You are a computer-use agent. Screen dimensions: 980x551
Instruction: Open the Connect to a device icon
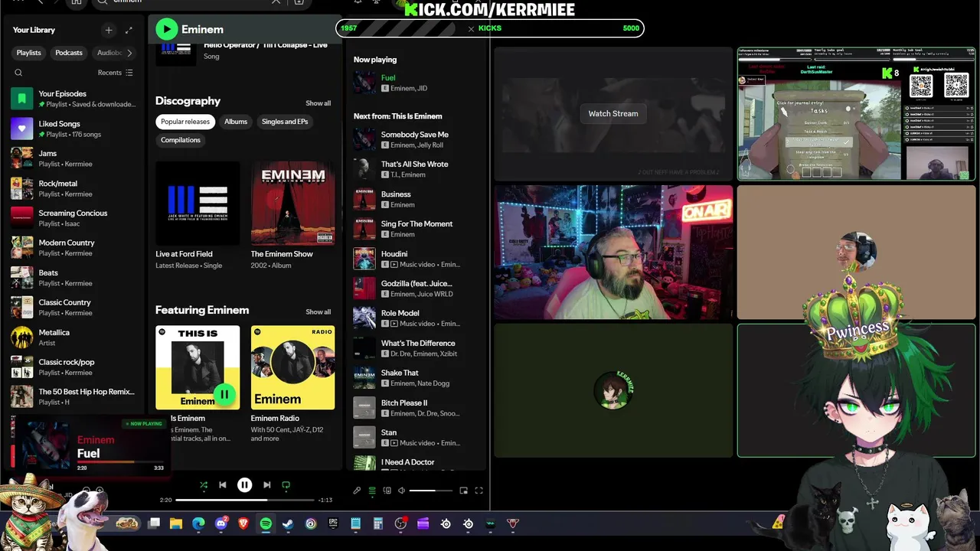[x=387, y=491]
